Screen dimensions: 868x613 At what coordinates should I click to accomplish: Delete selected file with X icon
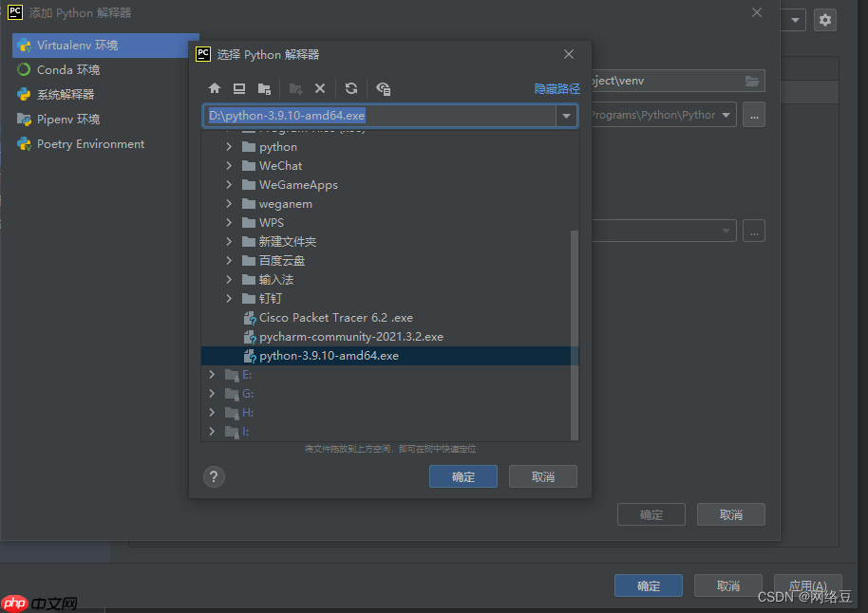[x=320, y=88]
